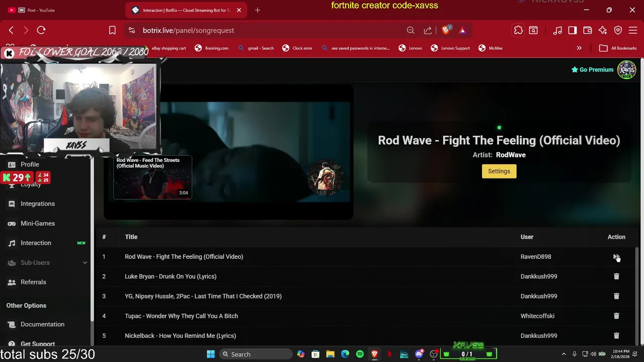Click the Integrations sidebar icon
Viewport: 644px width, 362px height.
coord(12,204)
